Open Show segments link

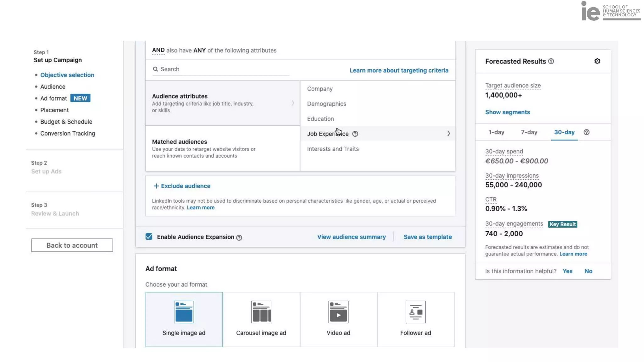tap(507, 112)
